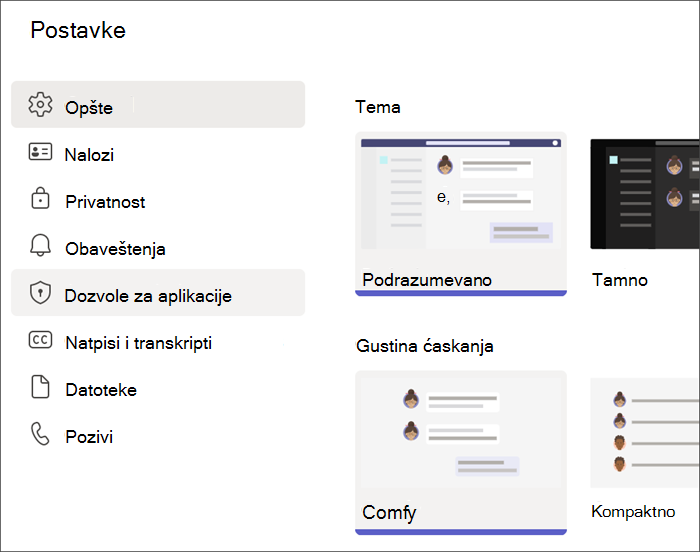
Task: Click the file icon next to Datoteke
Action: [40, 386]
